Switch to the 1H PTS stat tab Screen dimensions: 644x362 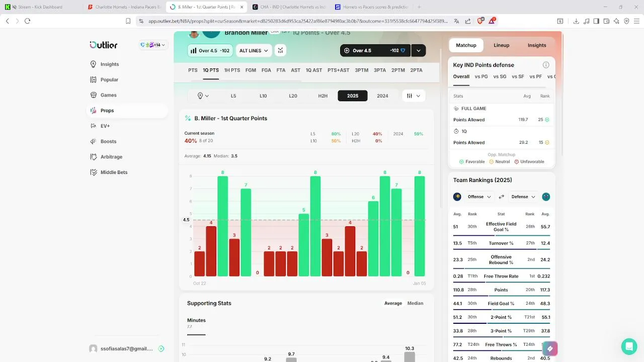point(232,70)
